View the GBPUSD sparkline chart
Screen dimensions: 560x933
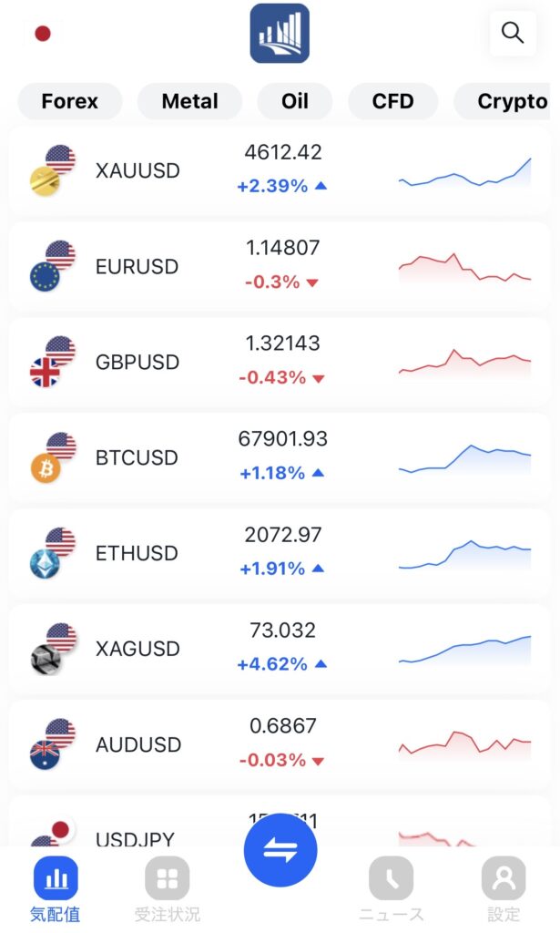[x=464, y=362]
